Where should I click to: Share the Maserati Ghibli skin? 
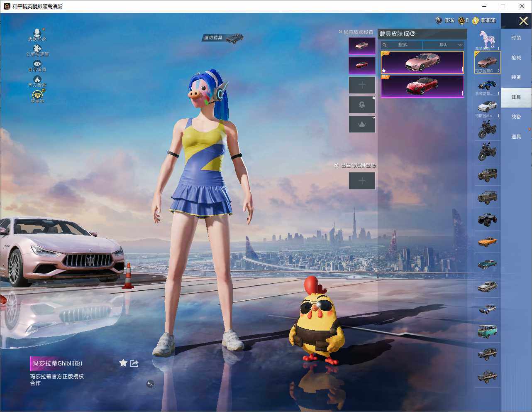pos(134,363)
